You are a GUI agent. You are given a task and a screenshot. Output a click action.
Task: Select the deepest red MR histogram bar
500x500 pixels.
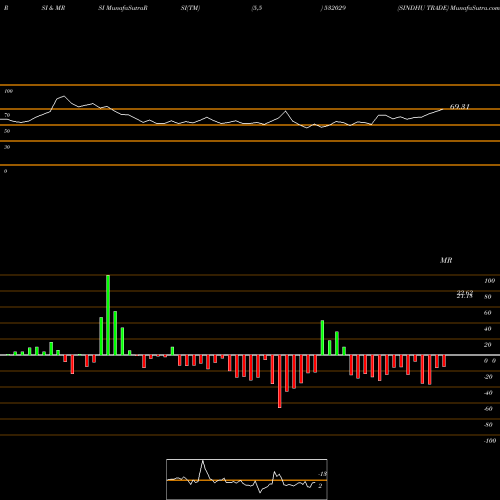(280, 381)
